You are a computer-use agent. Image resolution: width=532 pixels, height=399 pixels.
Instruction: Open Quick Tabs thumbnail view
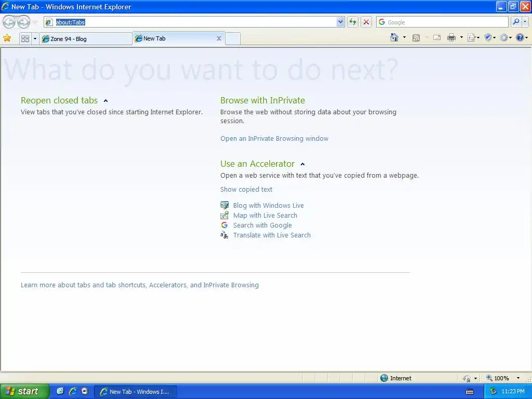25,38
